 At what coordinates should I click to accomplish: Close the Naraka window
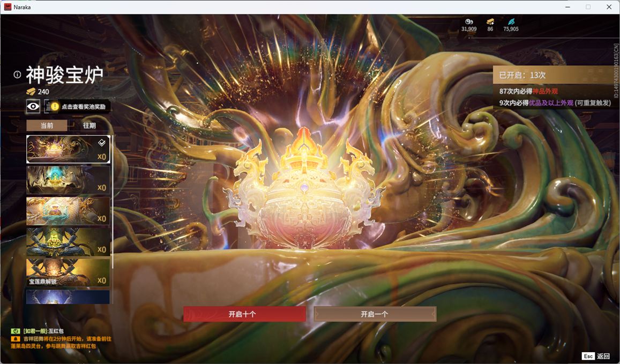tap(609, 7)
